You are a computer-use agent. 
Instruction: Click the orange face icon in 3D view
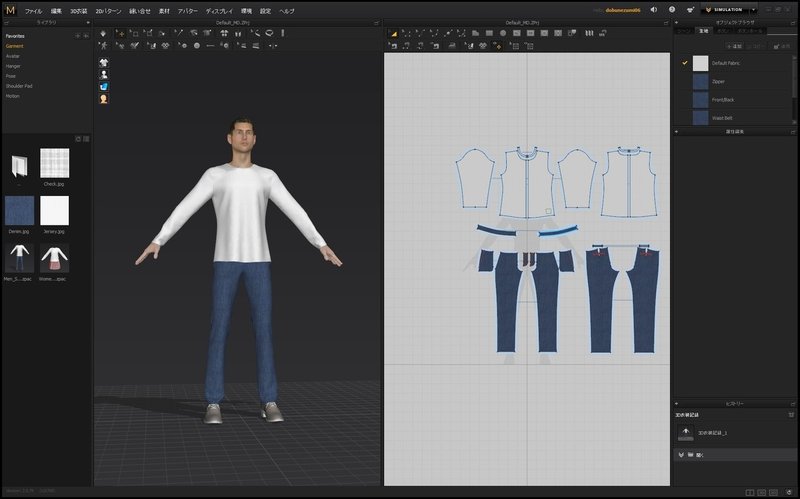pyautogui.click(x=104, y=98)
